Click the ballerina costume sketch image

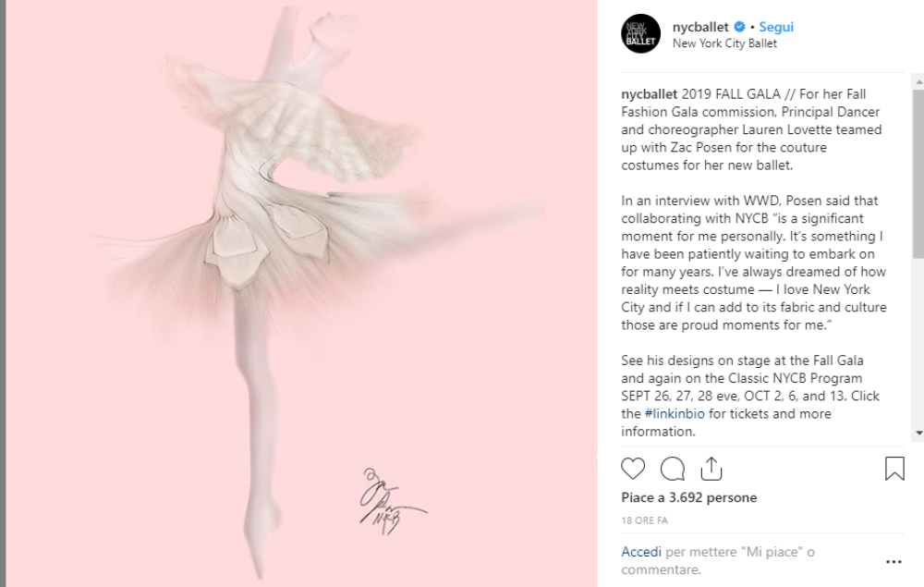click(x=302, y=294)
